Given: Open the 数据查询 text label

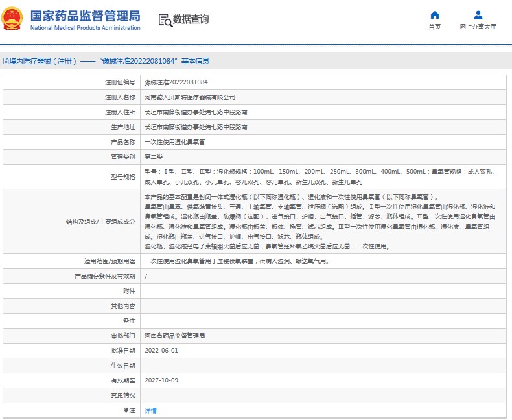Looking at the screenshot, I should click(191, 19).
